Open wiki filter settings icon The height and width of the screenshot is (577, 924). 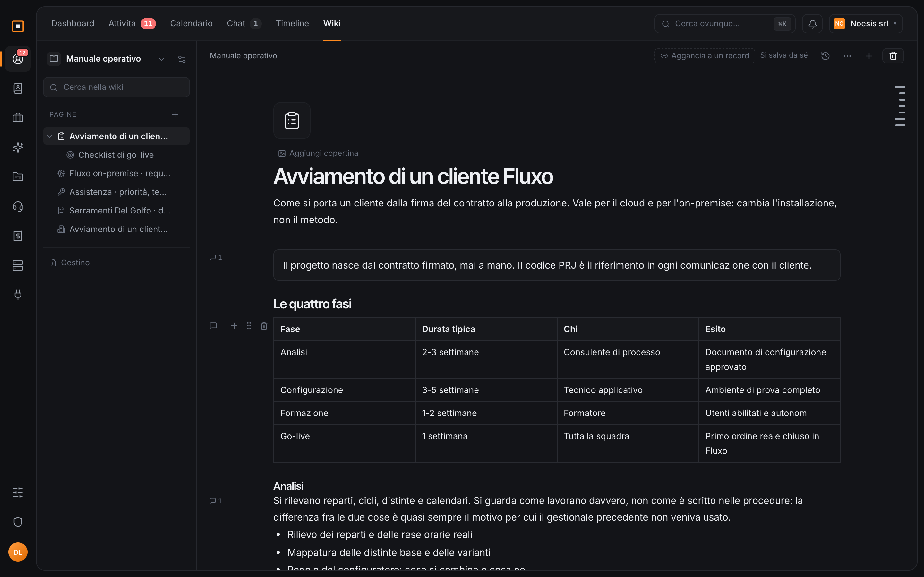tap(182, 59)
